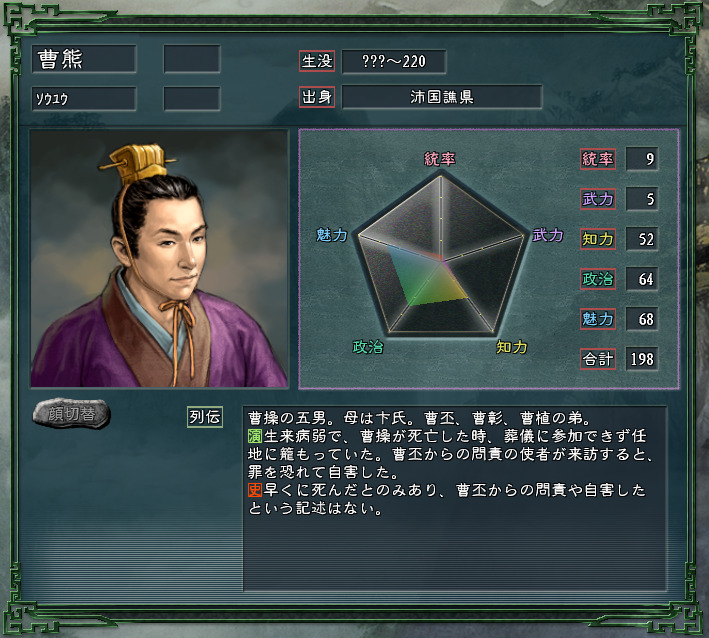Click the 合計 total label box
Viewport: 709px width, 638px height.
[x=598, y=359]
